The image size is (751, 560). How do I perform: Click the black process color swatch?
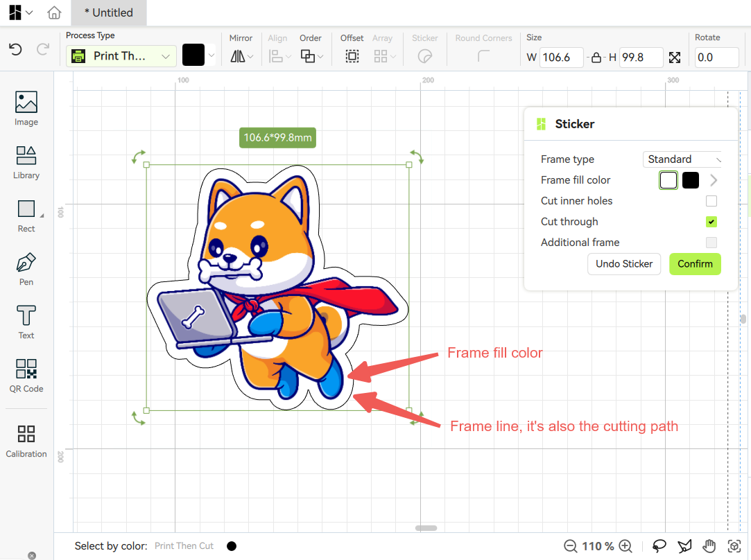193,55
